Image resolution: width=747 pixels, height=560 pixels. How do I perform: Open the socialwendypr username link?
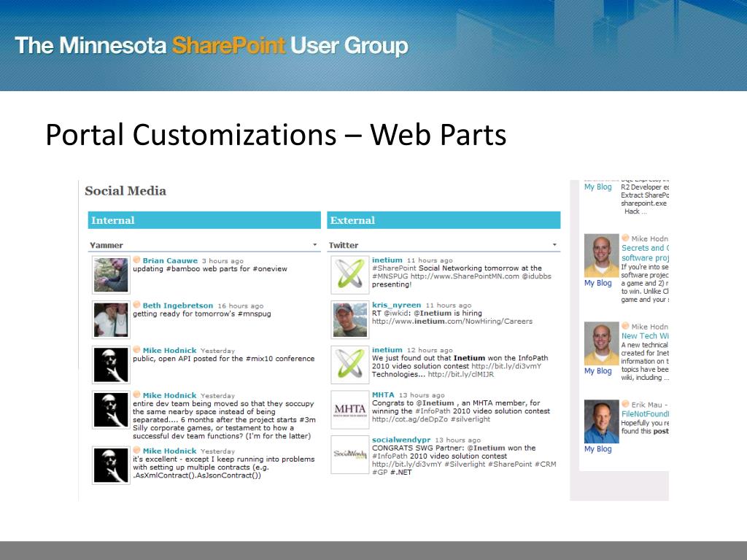[401, 440]
